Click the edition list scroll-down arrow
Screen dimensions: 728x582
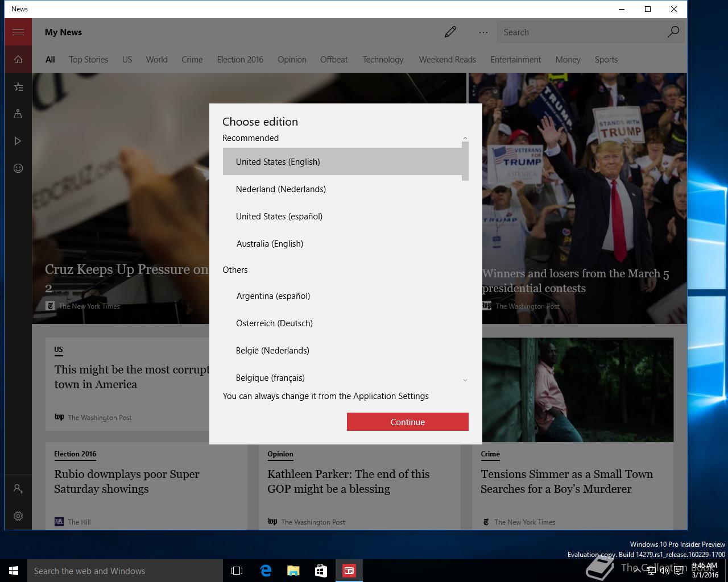point(465,380)
